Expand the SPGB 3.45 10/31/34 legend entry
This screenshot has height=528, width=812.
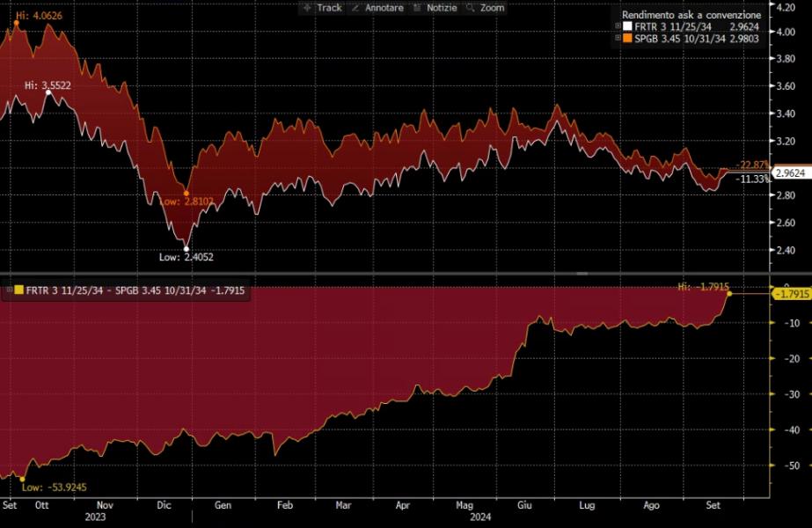point(618,39)
